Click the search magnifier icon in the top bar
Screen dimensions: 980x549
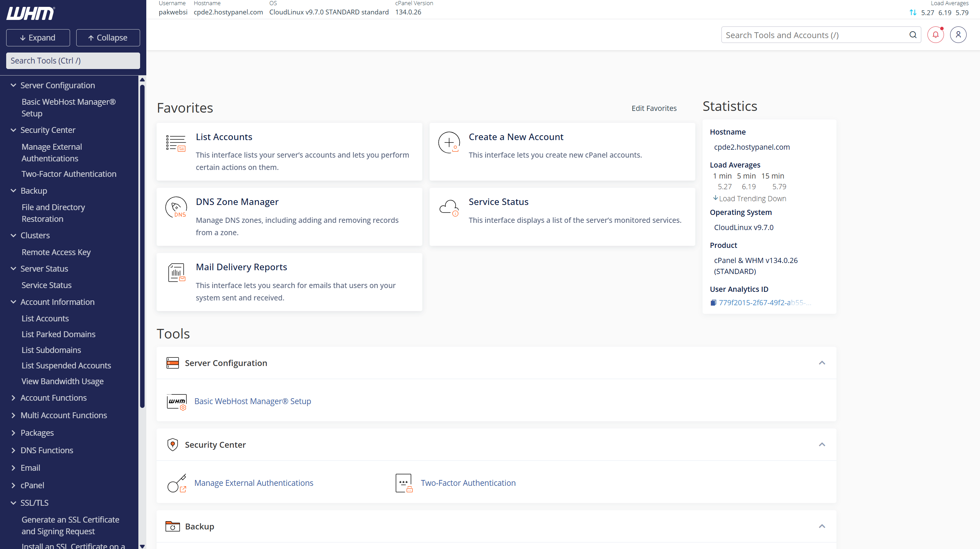[x=913, y=35]
